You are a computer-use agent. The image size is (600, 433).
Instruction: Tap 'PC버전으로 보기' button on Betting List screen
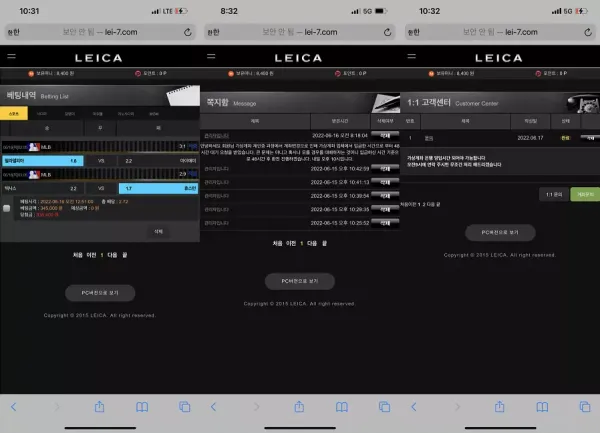100,293
